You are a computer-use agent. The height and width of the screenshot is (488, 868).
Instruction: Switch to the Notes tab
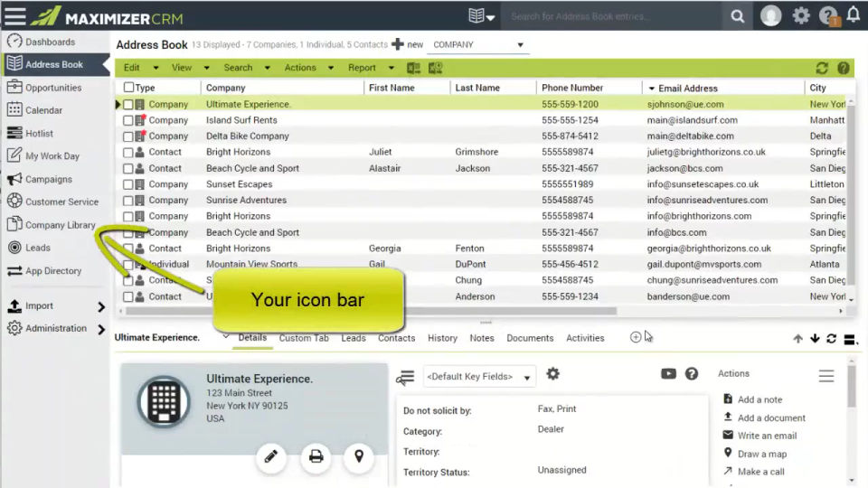(x=482, y=338)
